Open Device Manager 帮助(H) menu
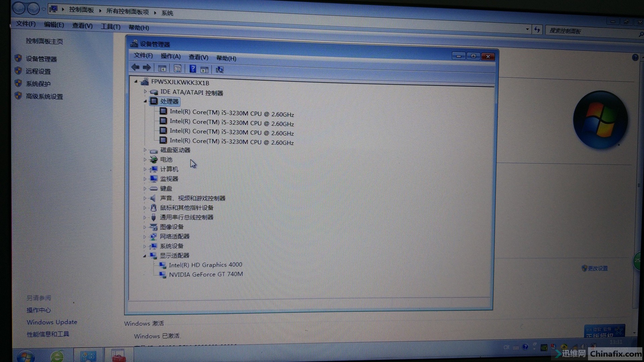Image resolution: width=644 pixels, height=362 pixels. pyautogui.click(x=226, y=58)
